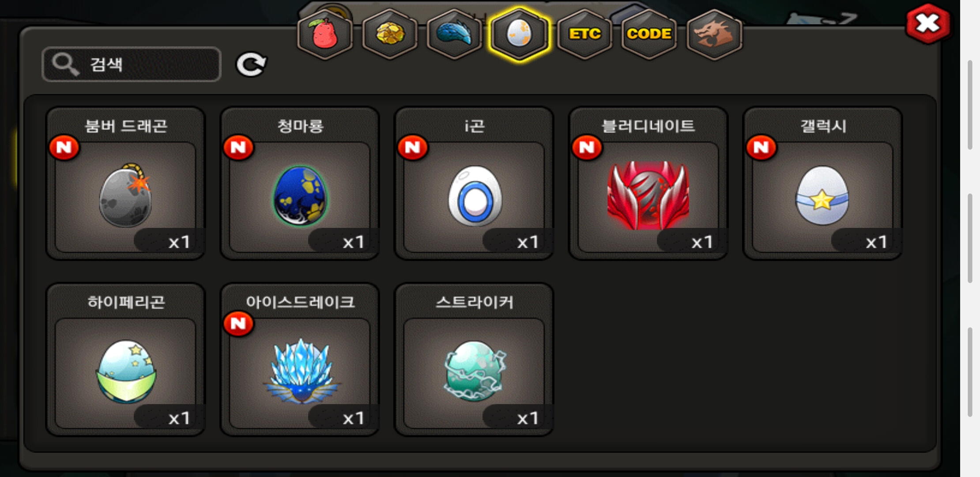Click the 검색 search input field
The height and width of the screenshot is (477, 980).
click(x=132, y=64)
